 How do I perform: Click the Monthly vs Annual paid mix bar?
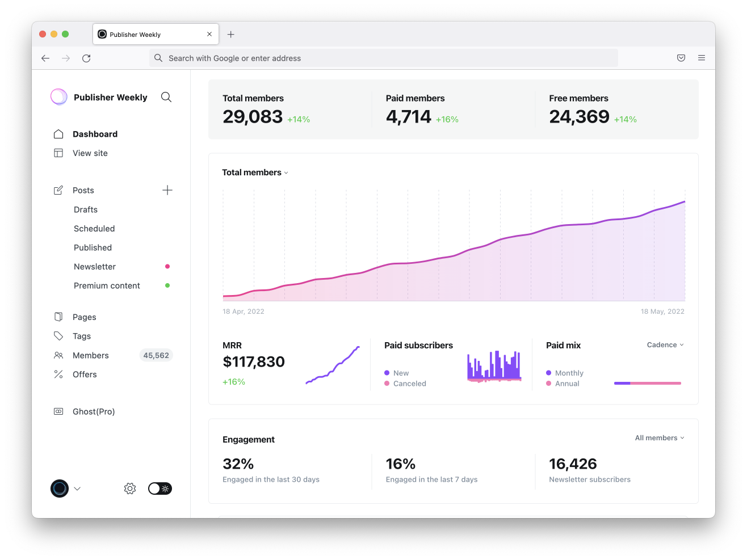pos(647,383)
